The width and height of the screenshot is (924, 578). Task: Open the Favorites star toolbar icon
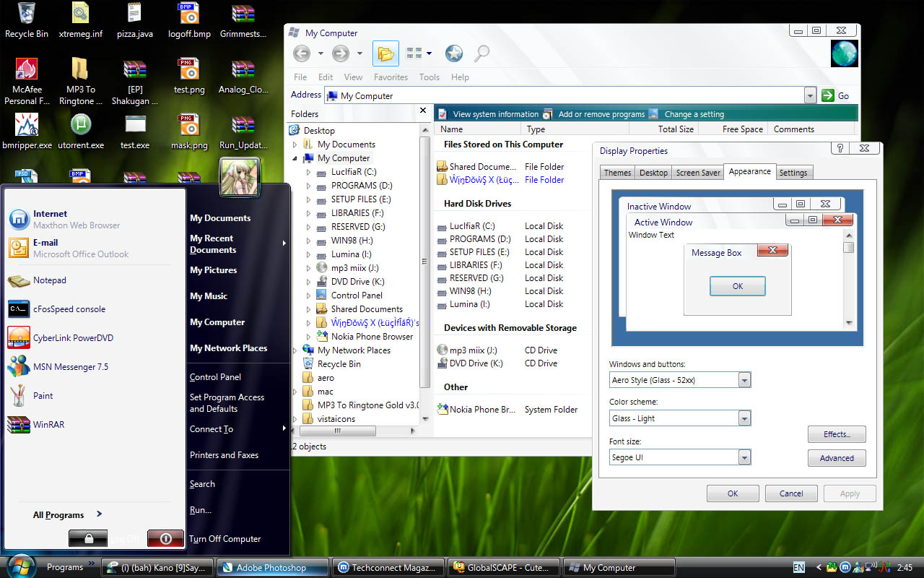pos(453,53)
